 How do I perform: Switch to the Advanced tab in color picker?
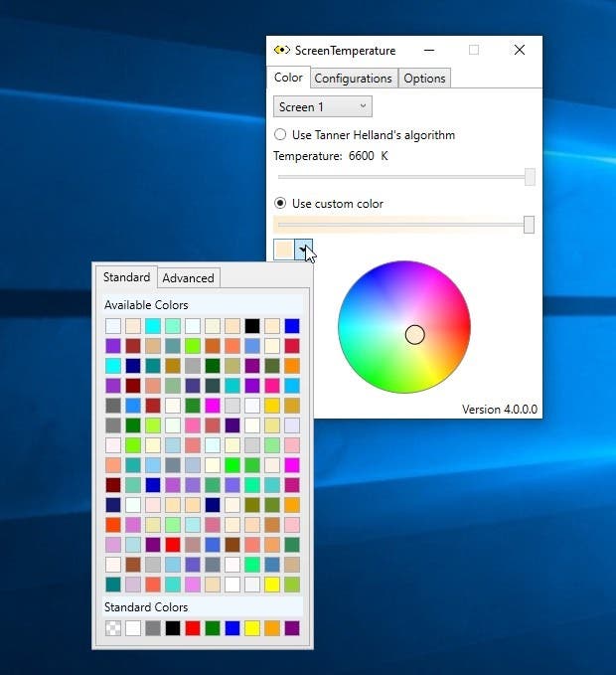(x=188, y=278)
